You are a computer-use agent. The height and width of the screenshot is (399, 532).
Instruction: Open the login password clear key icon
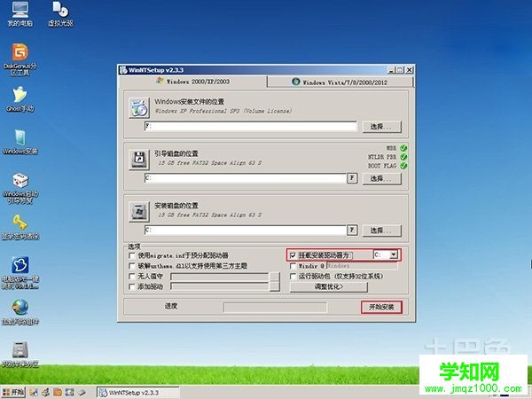click(20, 227)
